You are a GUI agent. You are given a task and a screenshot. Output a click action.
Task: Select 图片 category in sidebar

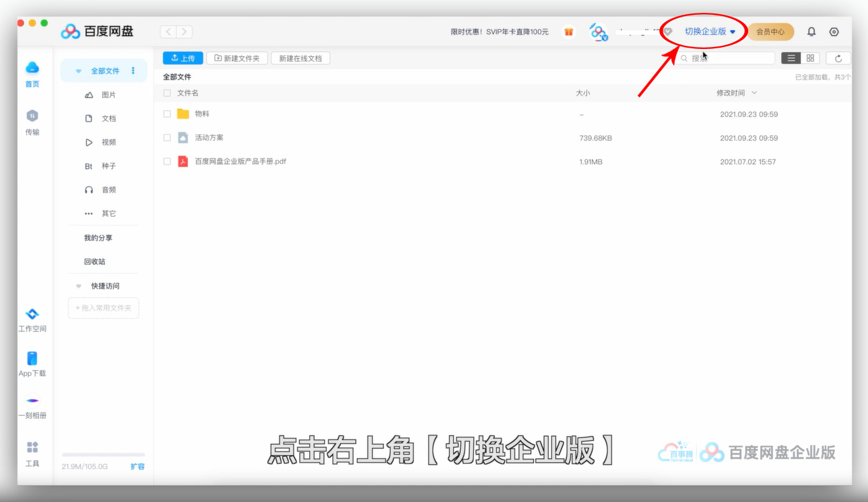[x=101, y=95]
